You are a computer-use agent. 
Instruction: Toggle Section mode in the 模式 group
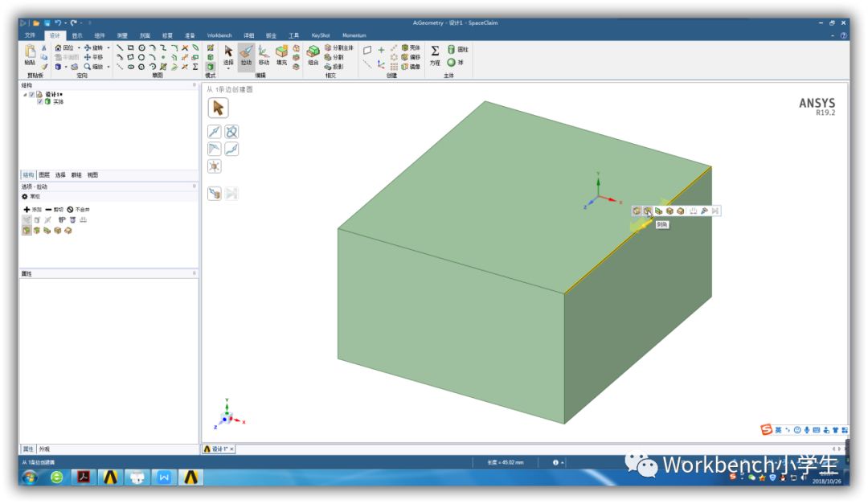(x=211, y=57)
